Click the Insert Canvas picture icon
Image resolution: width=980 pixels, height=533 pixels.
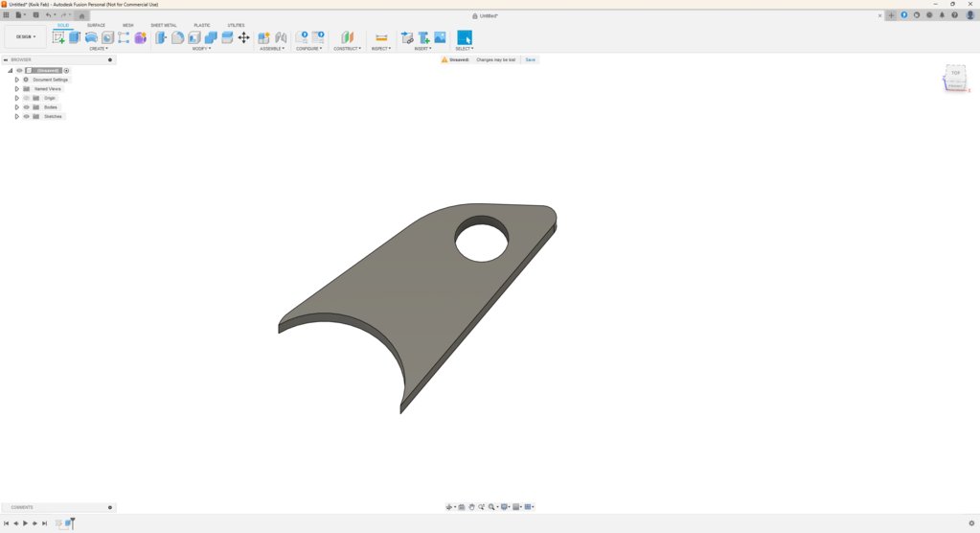point(440,37)
